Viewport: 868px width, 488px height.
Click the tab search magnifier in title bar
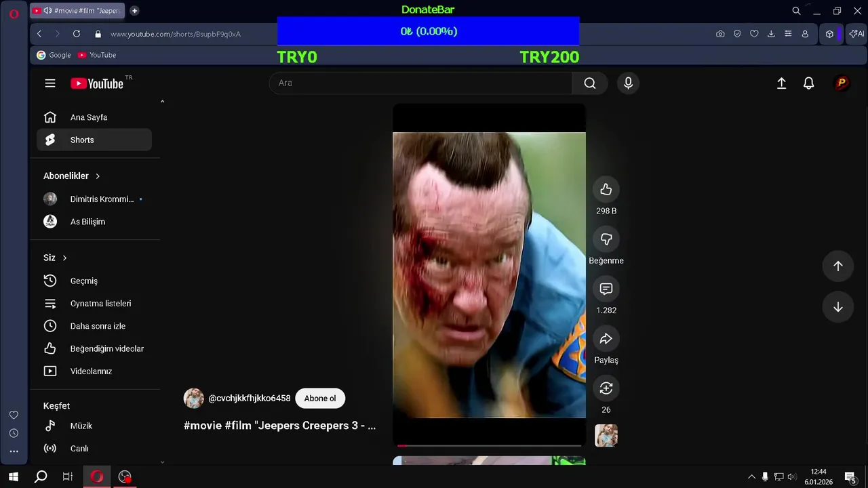coord(797,11)
